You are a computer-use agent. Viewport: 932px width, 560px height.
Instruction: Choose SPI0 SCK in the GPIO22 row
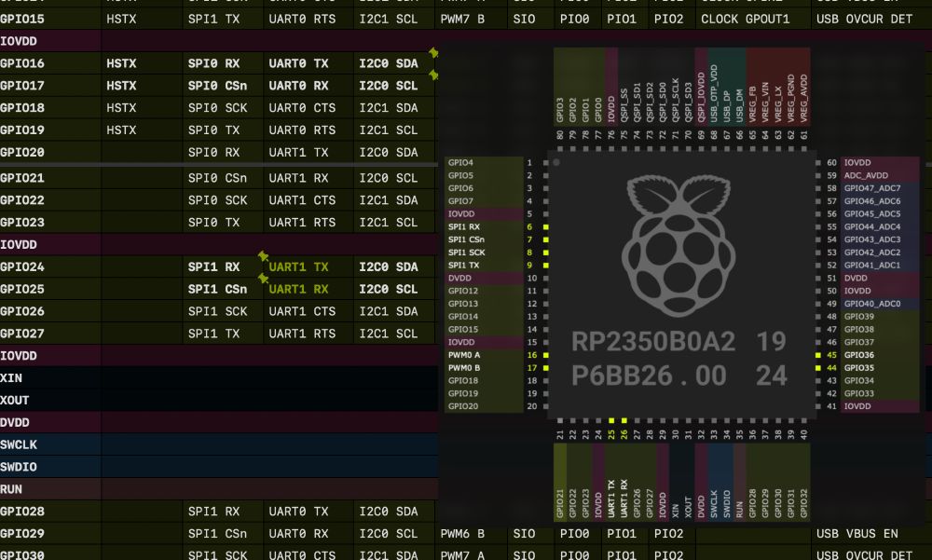click(x=217, y=200)
